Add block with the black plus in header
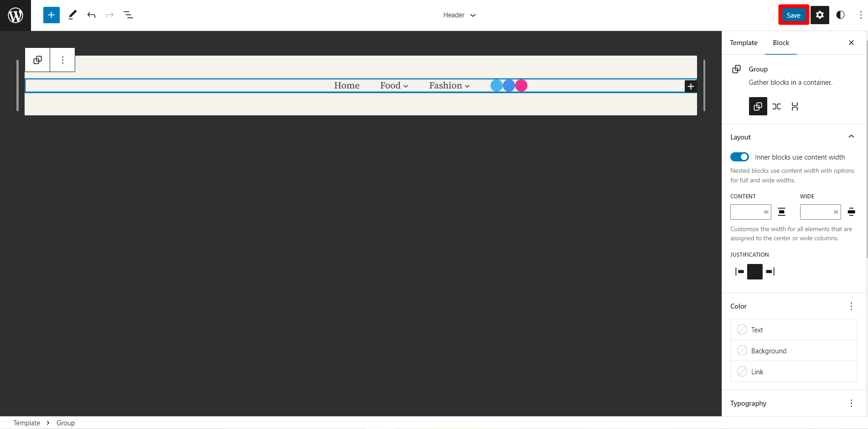 coord(691,86)
